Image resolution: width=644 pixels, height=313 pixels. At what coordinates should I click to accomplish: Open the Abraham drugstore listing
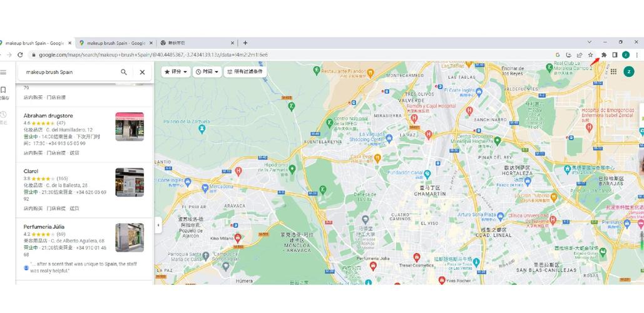(x=84, y=135)
